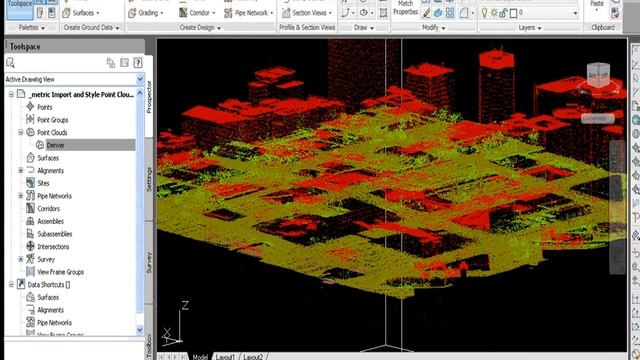Click the ViewCube in the viewport

point(598,76)
